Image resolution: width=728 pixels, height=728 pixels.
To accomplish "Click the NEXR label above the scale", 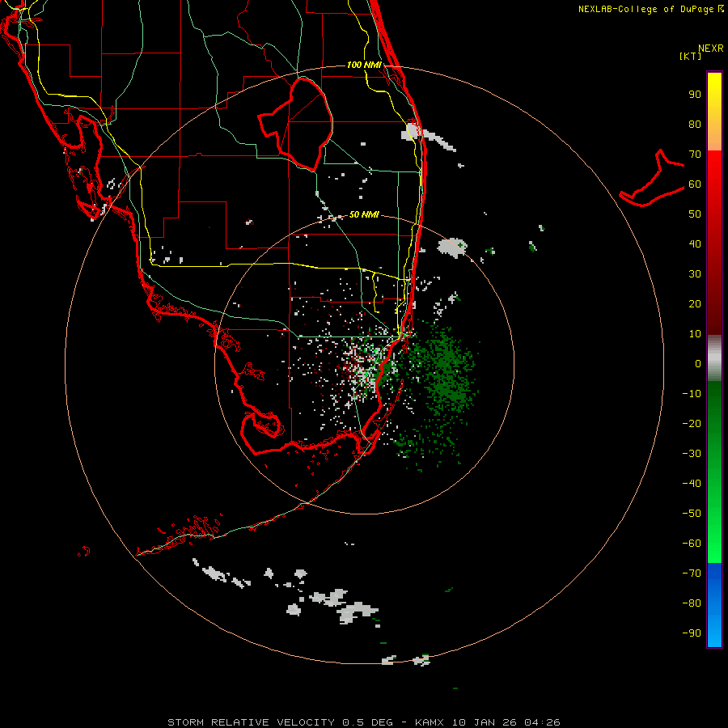I will click(x=711, y=49).
